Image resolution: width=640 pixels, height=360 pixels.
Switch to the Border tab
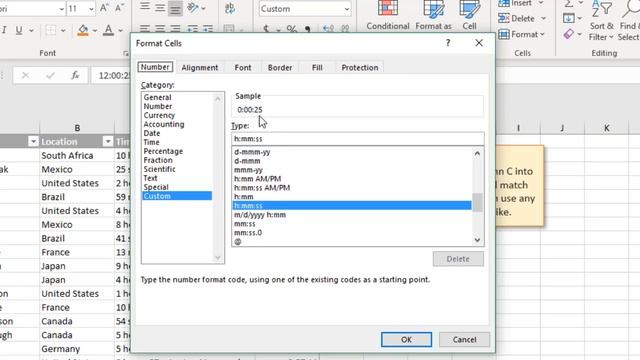(x=280, y=68)
